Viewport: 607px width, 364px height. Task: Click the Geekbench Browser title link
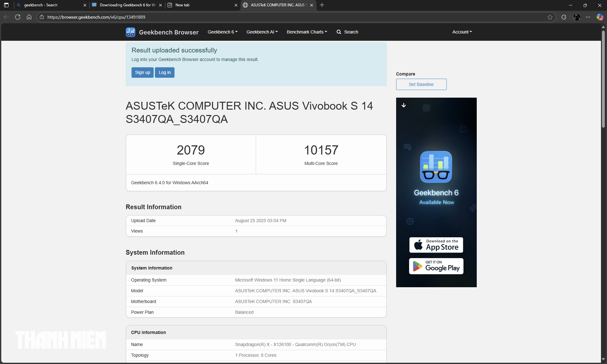169,32
